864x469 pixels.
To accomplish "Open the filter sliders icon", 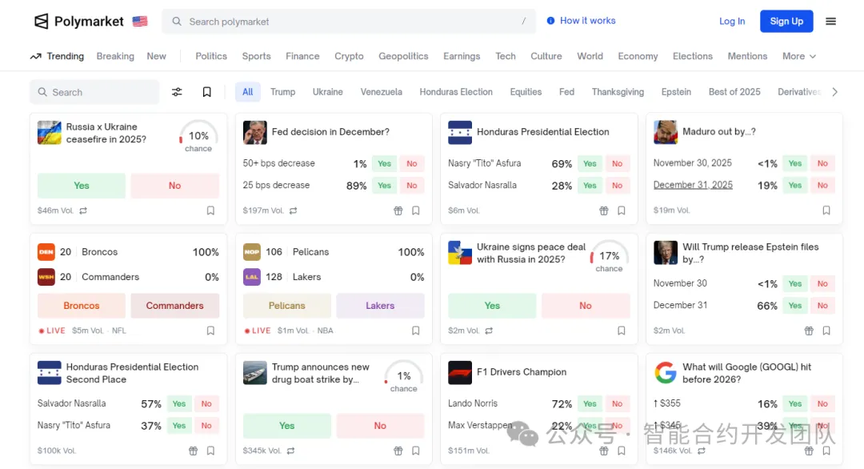I will [x=177, y=92].
